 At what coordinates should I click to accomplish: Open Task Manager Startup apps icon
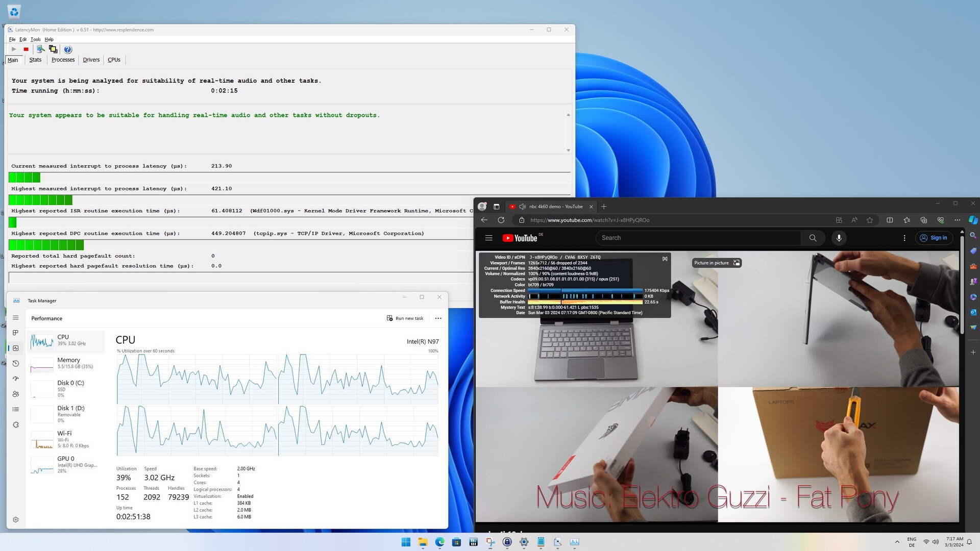pyautogui.click(x=16, y=379)
